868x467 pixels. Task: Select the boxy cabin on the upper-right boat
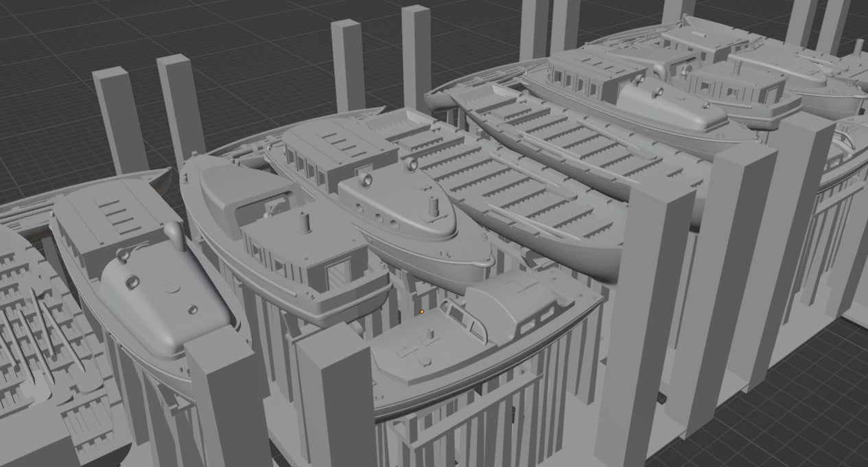pos(738,86)
